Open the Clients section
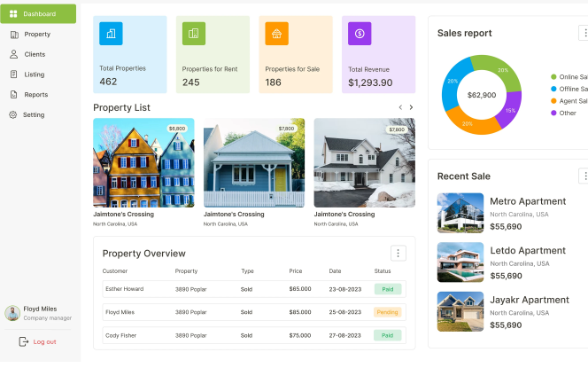Viewport: 588px width, 368px height. click(35, 54)
